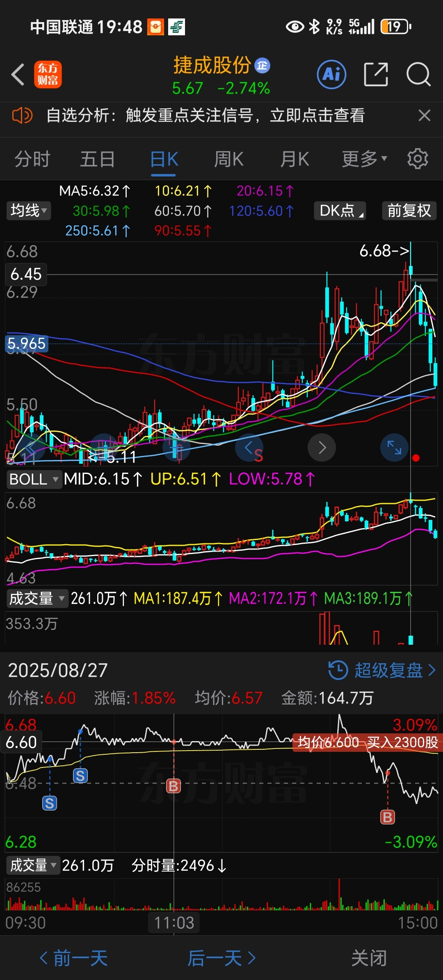
Task: Tap the MA1:187.4万 volume value
Action: (x=178, y=598)
